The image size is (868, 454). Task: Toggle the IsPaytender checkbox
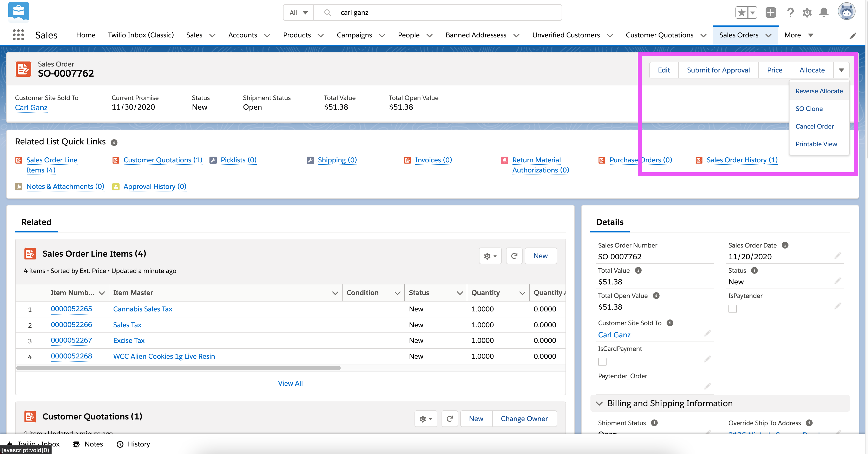733,309
